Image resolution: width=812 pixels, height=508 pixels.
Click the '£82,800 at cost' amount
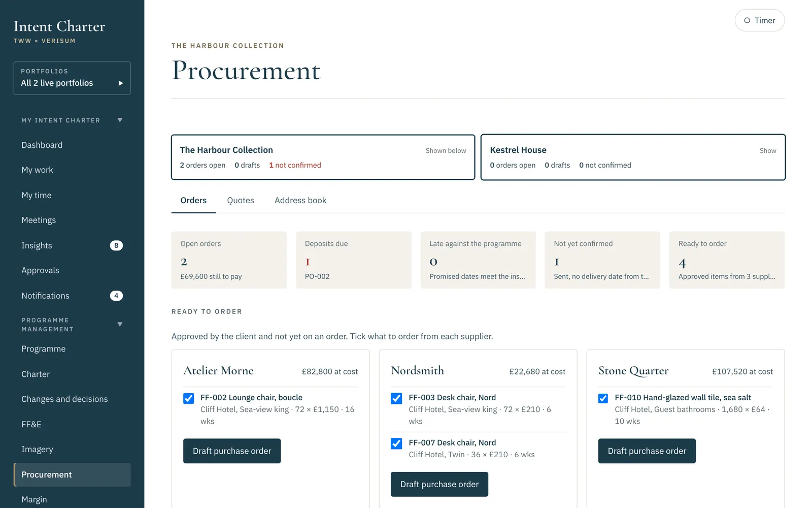330,372
